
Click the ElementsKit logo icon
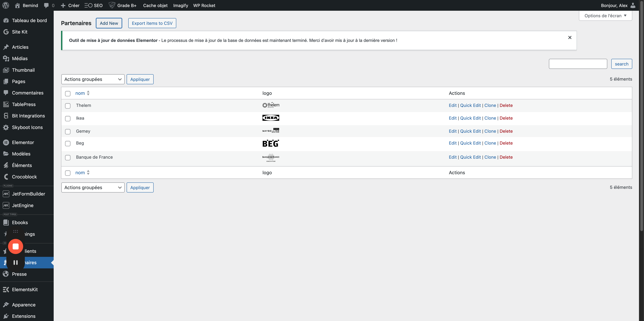[x=6, y=290]
